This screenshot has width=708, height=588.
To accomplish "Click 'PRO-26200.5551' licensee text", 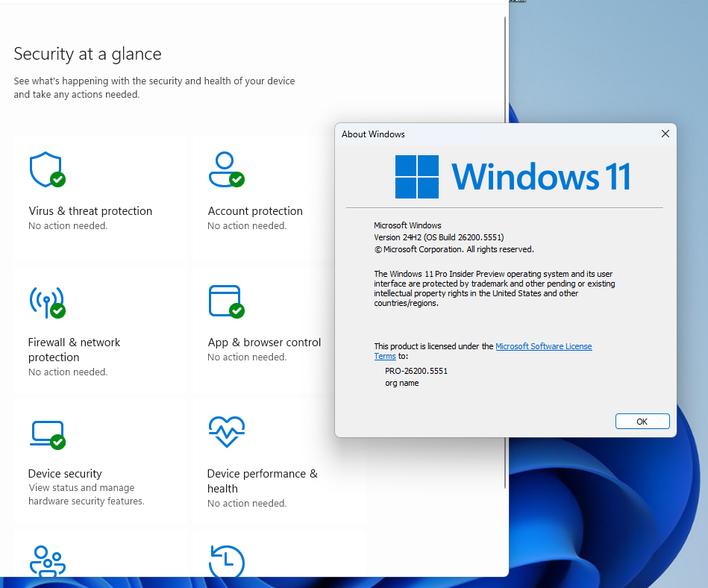I will [x=416, y=371].
